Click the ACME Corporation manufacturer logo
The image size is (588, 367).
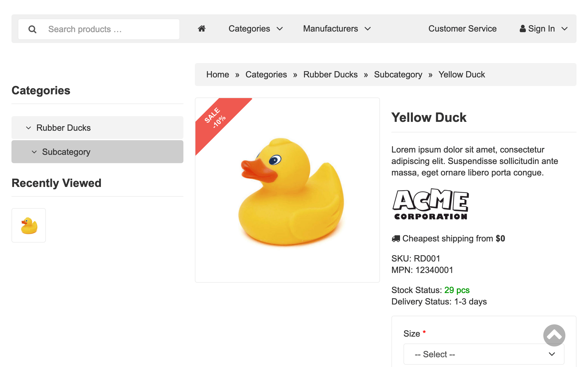(x=430, y=204)
